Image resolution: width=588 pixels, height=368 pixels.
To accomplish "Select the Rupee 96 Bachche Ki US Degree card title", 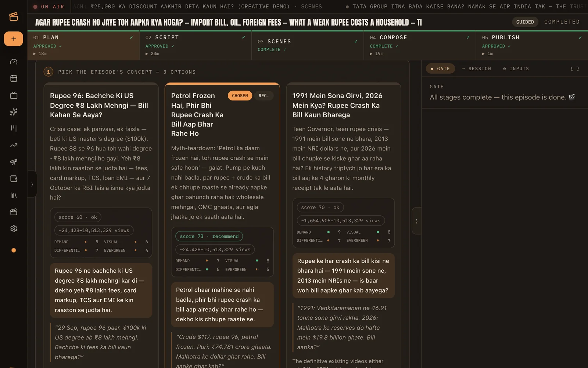I will coord(99,105).
